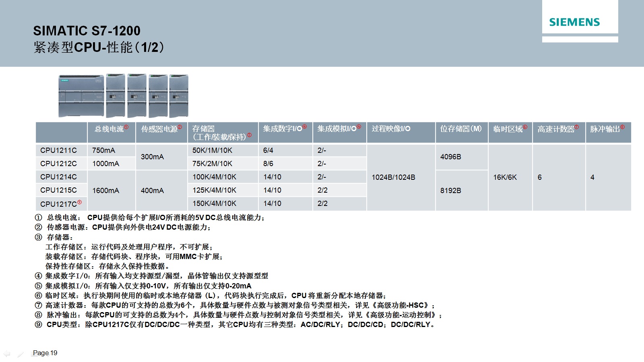Image resolution: width=644 pixels, height=362 pixels.
Task: Select footnote ② about '传感器电源'
Action: 123,227
